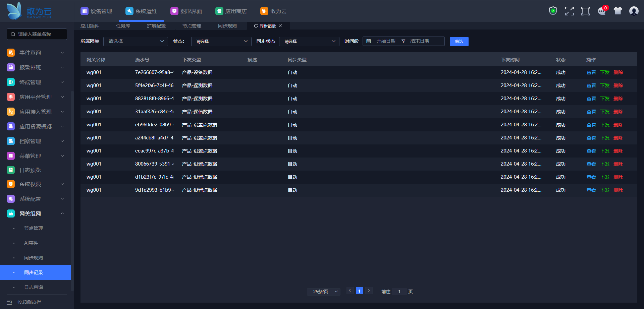This screenshot has width=644, height=309.
Task: Click the square frame screen icon
Action: tap(585, 11)
